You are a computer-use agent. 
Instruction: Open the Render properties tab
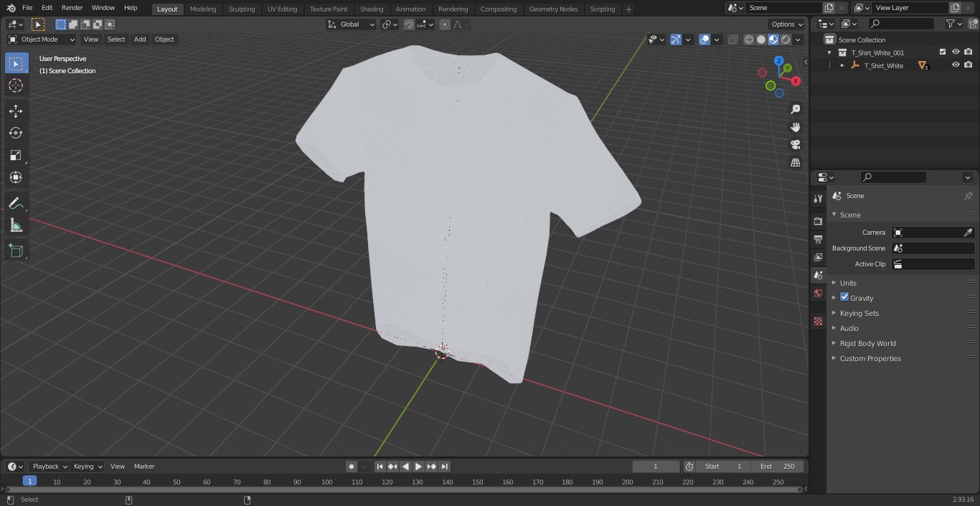[818, 221]
